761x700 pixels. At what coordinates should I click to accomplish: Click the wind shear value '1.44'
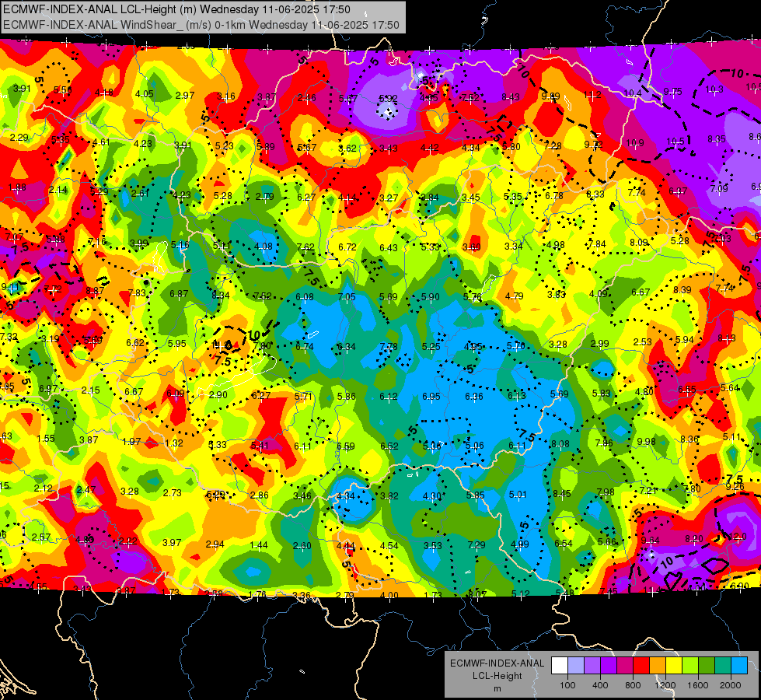tap(259, 545)
